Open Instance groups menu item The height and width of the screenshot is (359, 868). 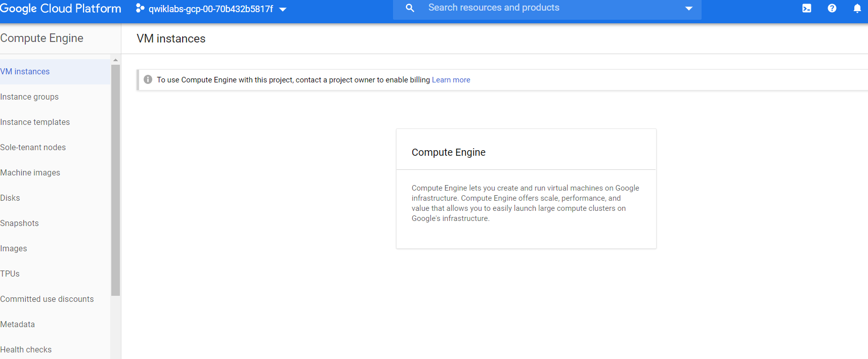(29, 97)
